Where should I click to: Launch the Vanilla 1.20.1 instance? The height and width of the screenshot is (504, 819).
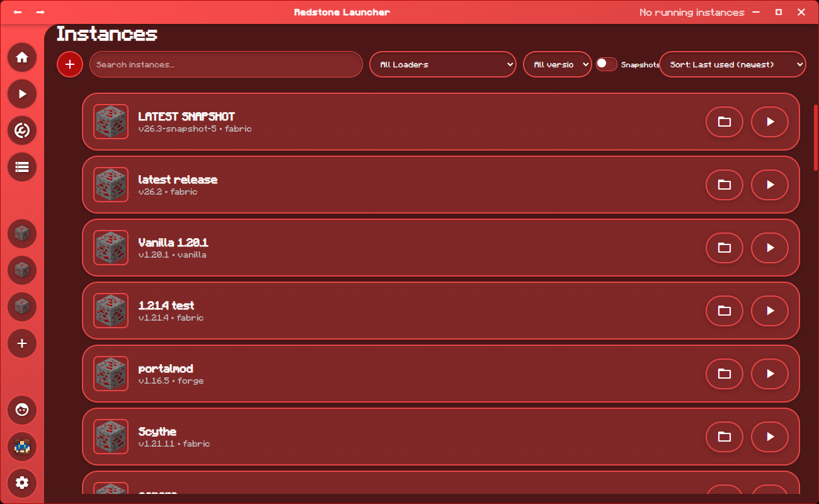[x=770, y=248]
